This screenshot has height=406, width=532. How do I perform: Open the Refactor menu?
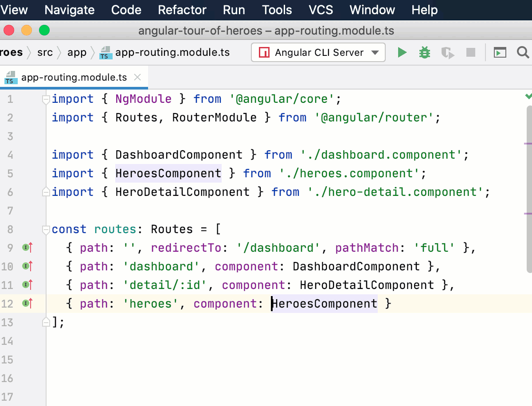coord(182,10)
